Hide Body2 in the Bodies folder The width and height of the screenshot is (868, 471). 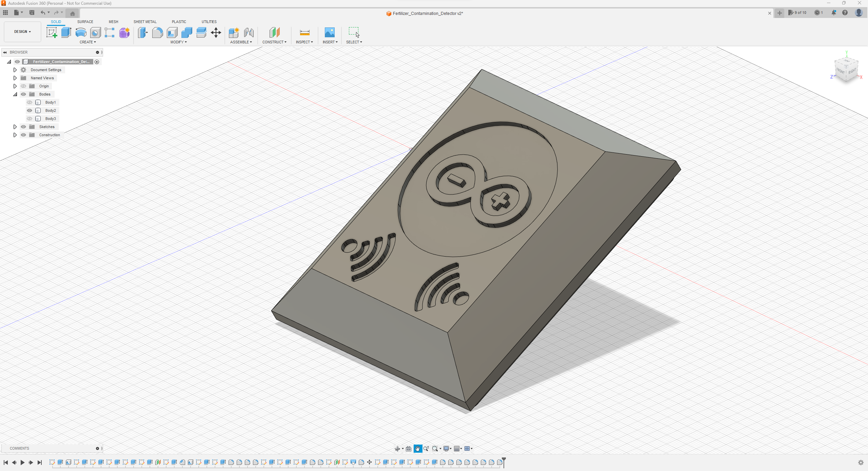point(30,110)
